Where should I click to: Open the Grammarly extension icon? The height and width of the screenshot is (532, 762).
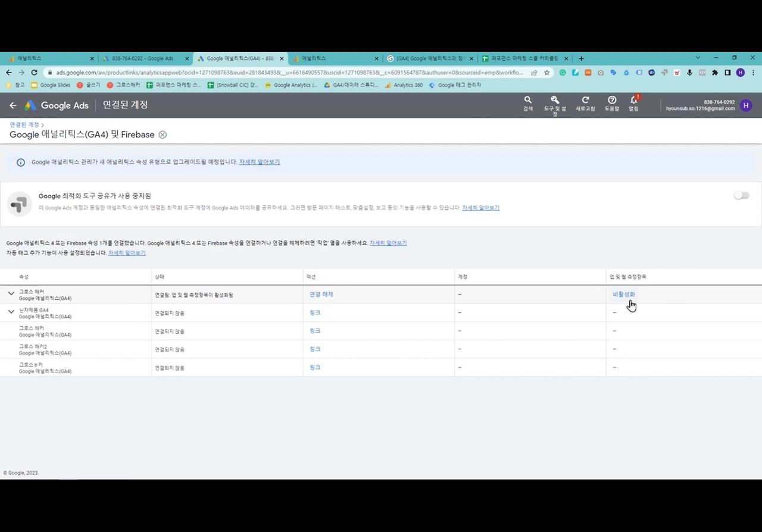pos(563,73)
